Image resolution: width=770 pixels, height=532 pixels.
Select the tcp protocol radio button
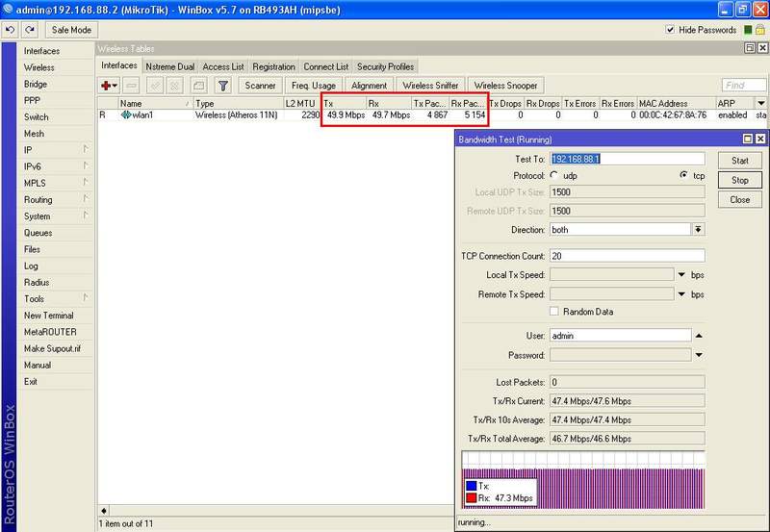pos(683,175)
